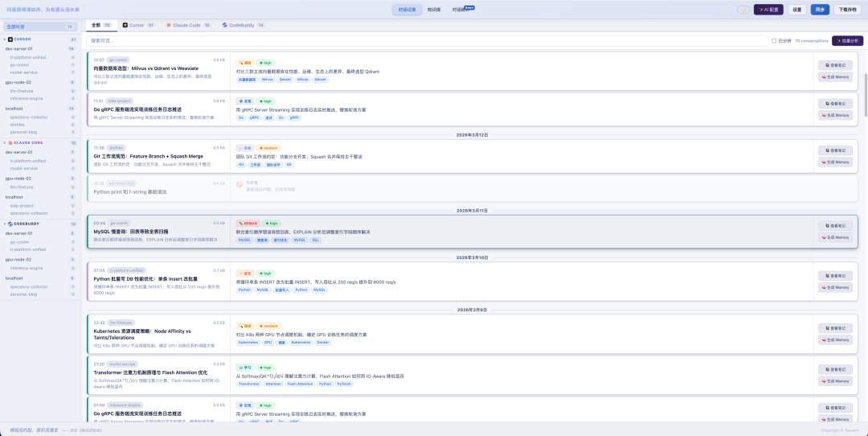The height and width of the screenshot is (436, 868).
Task: Click 生成 Memory for the Python 批量写 row
Action: pyautogui.click(x=835, y=287)
